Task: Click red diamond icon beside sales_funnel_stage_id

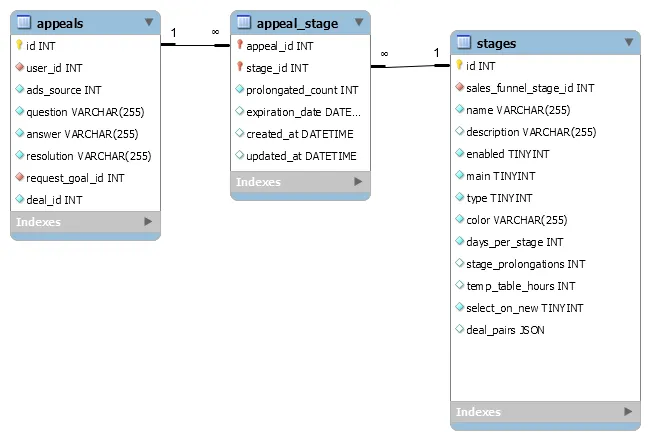Action: tap(459, 86)
